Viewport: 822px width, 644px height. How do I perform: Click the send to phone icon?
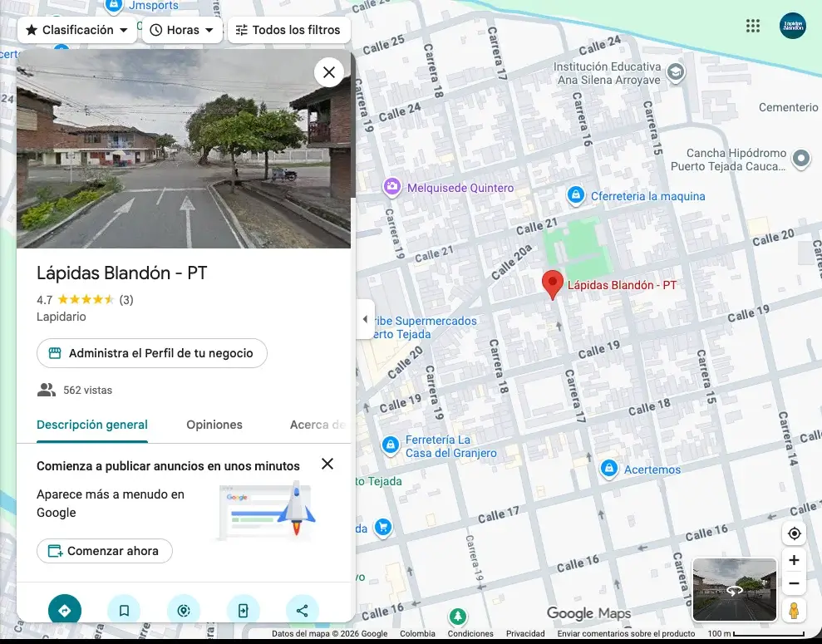pyautogui.click(x=243, y=610)
